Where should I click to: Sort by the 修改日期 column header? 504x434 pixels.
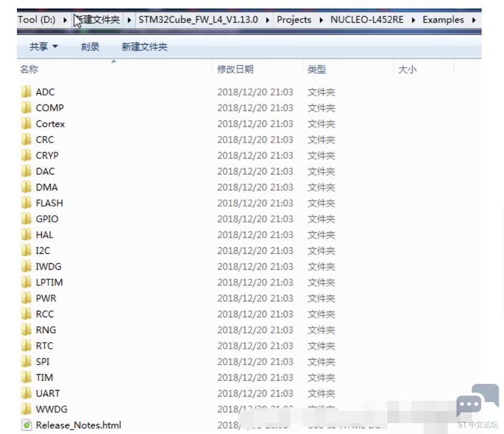point(235,69)
